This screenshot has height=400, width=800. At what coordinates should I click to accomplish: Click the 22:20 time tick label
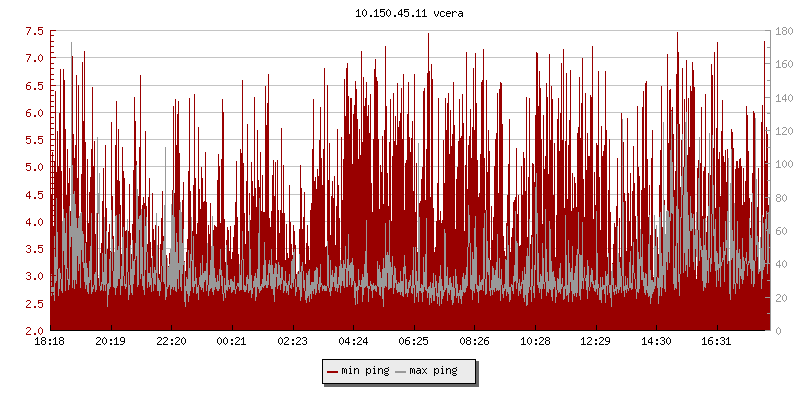pyautogui.click(x=171, y=341)
